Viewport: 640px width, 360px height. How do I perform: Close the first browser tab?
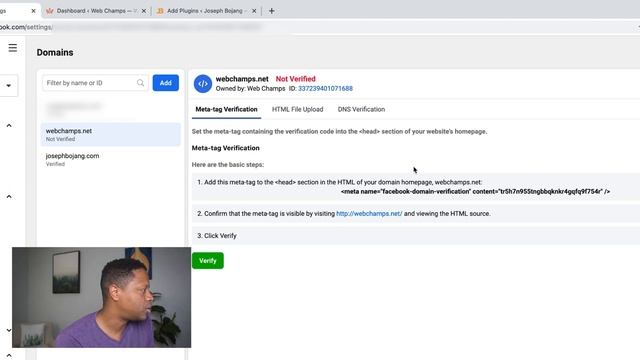(33, 11)
